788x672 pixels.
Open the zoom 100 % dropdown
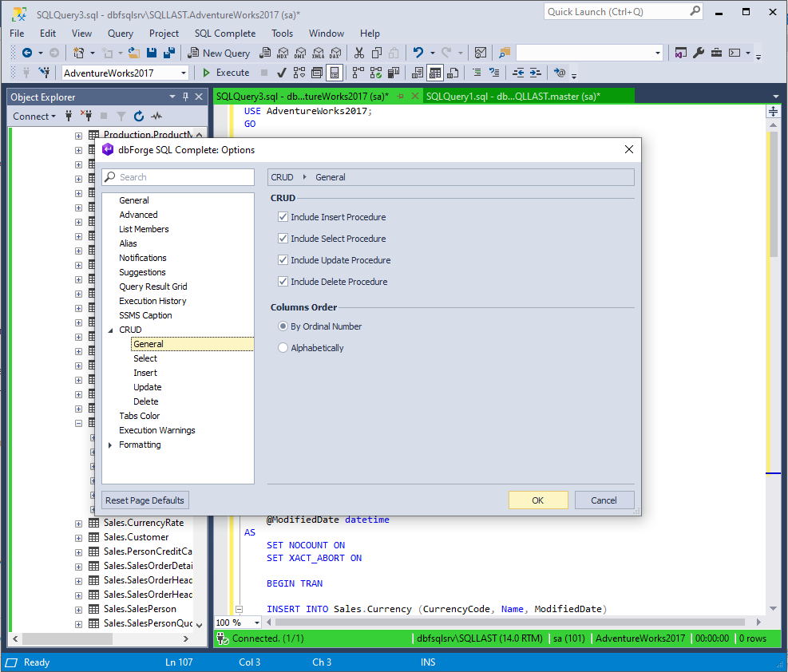click(257, 623)
